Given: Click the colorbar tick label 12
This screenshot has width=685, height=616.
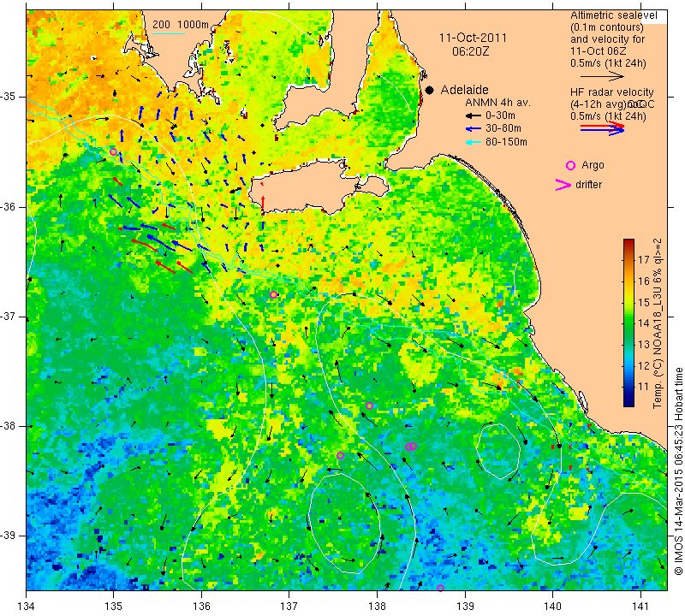Looking at the screenshot, I should pos(644,365).
